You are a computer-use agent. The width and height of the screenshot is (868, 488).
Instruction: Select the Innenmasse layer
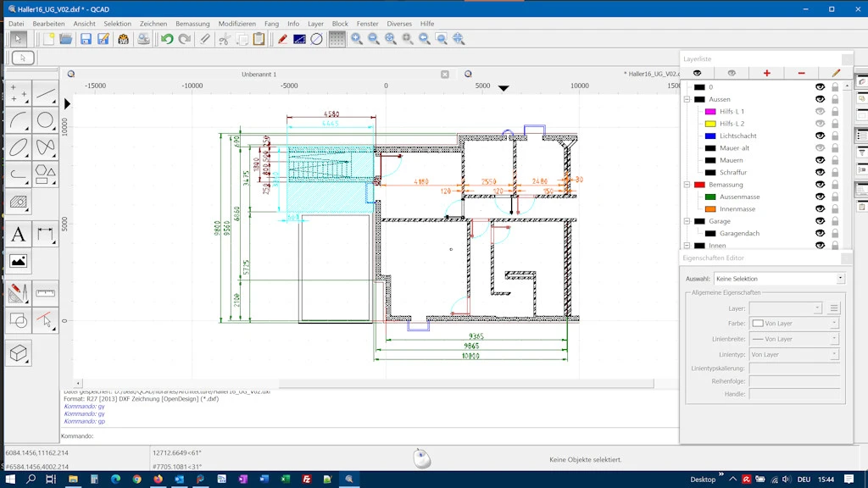[x=737, y=209]
